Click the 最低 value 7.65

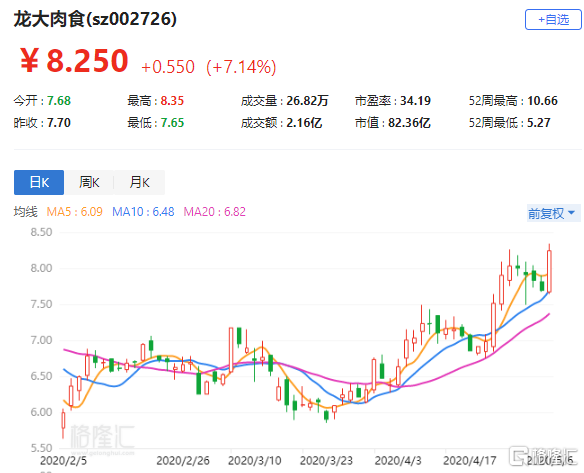click(x=172, y=123)
